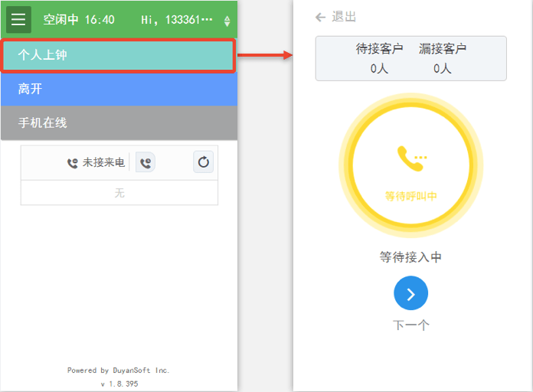Click the 空闲中 16:40 status text

click(x=79, y=20)
